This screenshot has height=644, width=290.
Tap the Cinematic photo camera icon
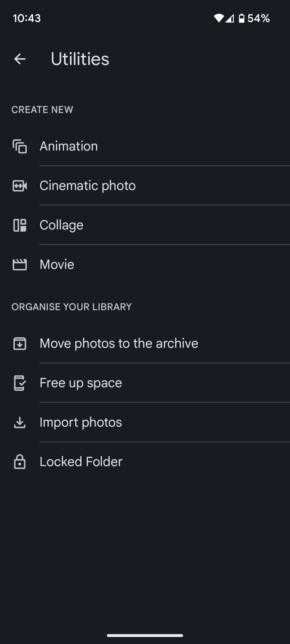point(20,186)
